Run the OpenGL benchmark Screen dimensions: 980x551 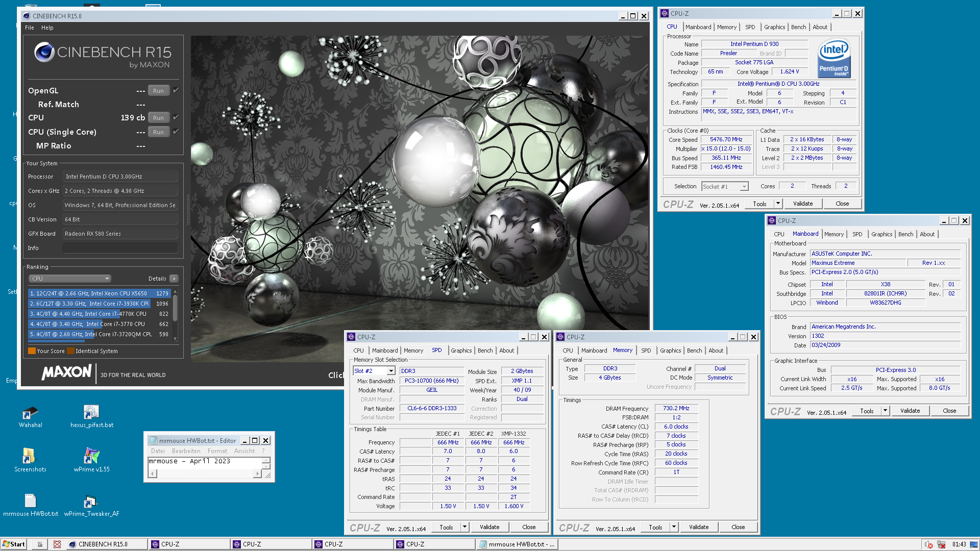pyautogui.click(x=159, y=91)
